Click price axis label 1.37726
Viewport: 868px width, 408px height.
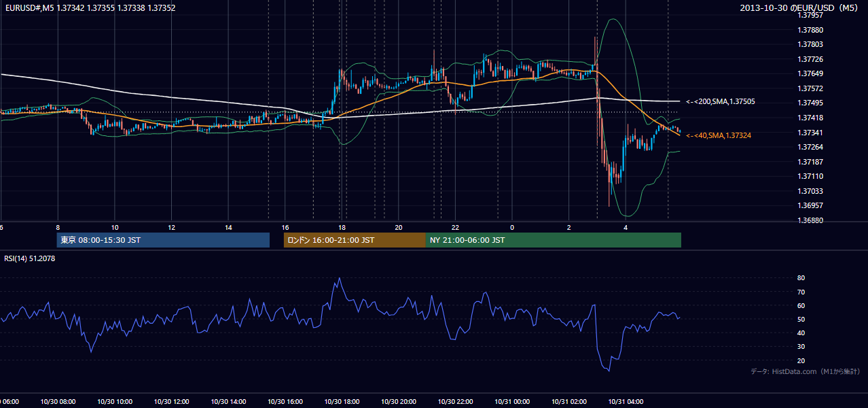tap(810, 59)
